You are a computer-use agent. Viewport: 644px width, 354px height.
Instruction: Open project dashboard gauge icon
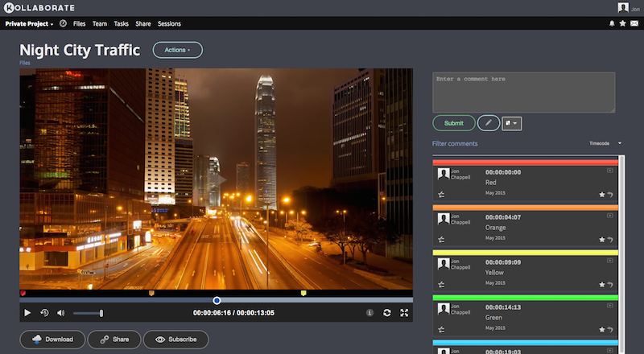point(63,23)
